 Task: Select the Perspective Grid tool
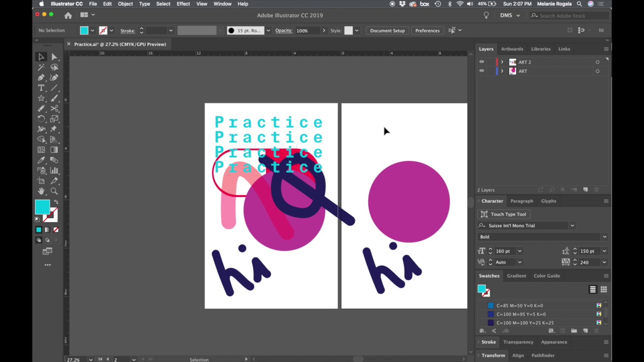54,139
